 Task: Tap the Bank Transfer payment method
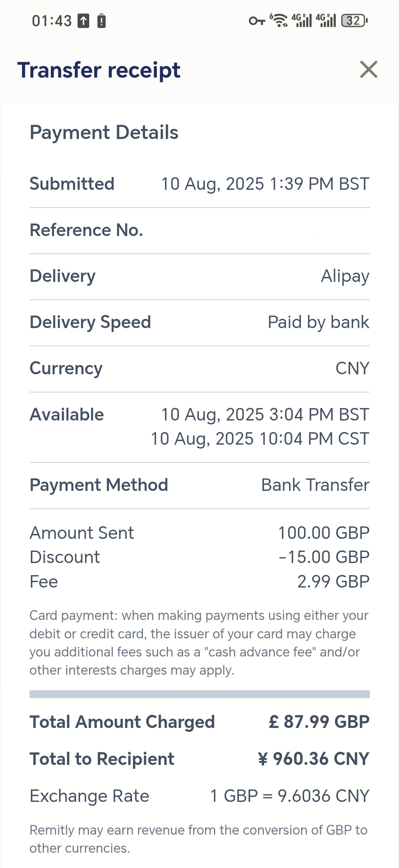click(315, 485)
